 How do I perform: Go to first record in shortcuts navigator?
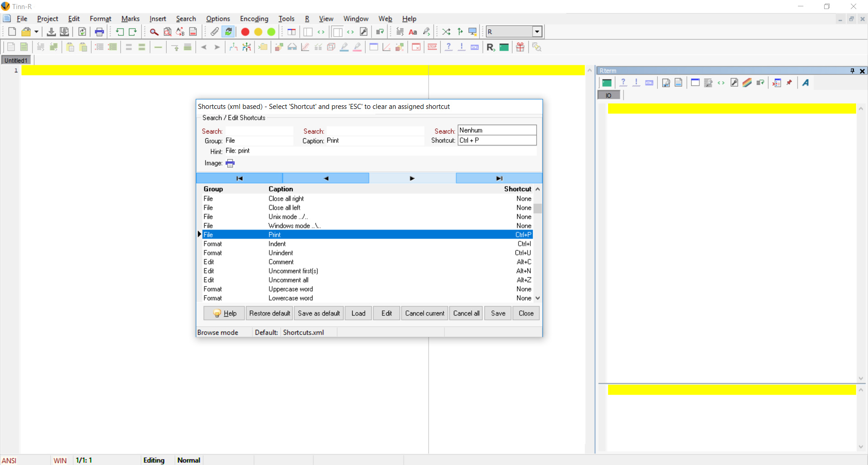point(240,178)
